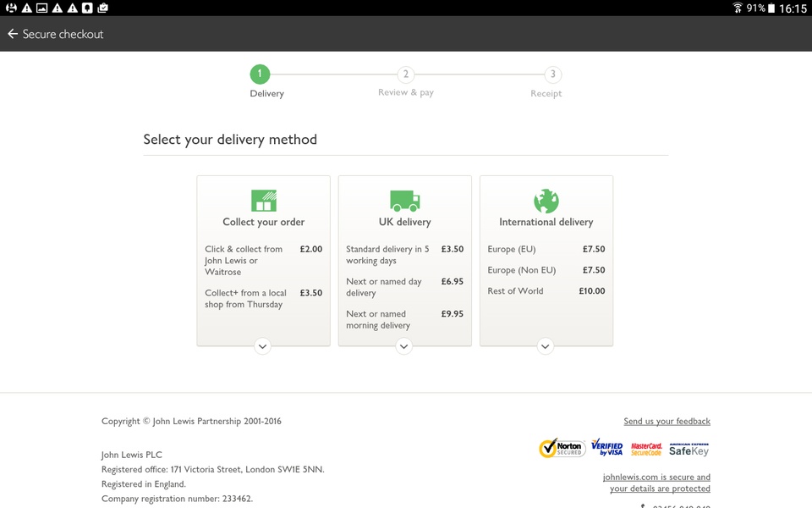Click the Select your delivery method heading
812x508 pixels.
click(230, 140)
